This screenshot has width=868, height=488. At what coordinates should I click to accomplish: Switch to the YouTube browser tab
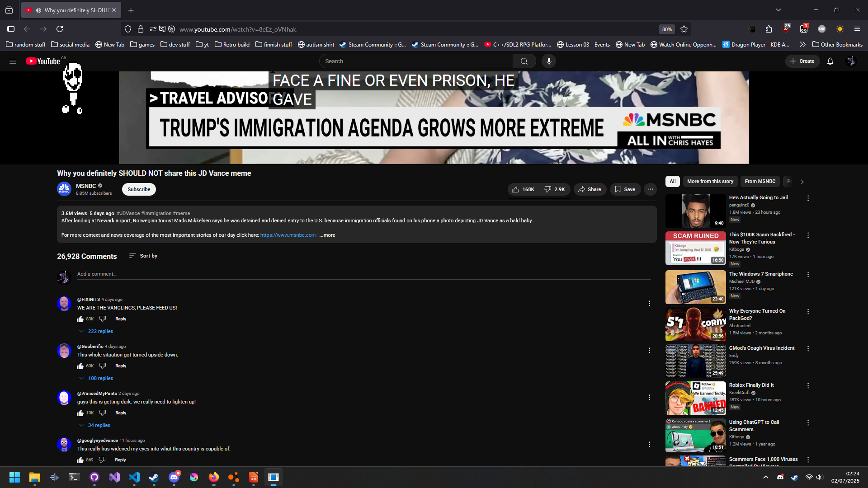click(71, 10)
